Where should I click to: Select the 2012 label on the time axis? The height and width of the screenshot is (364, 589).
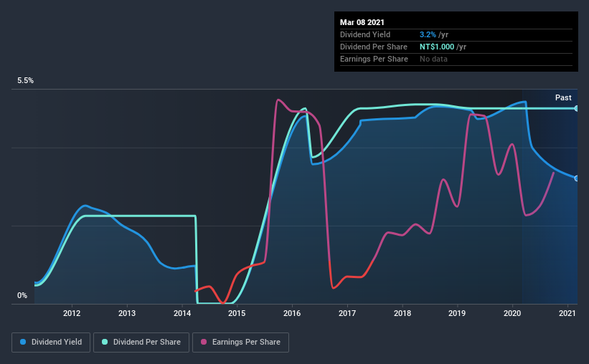click(72, 313)
